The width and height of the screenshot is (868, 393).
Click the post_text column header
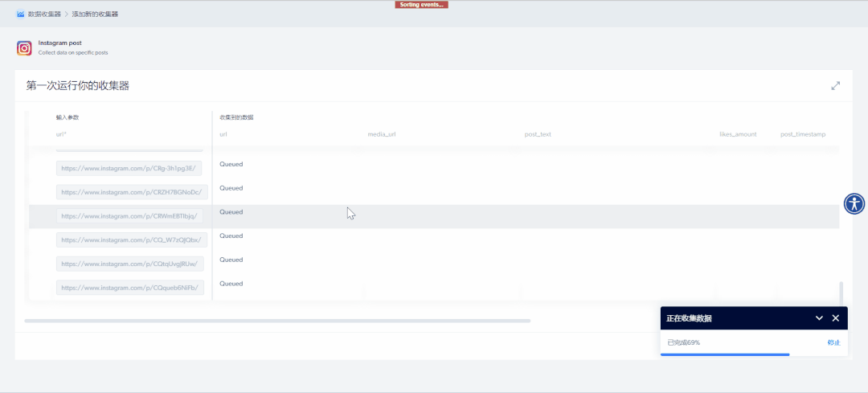coord(538,134)
